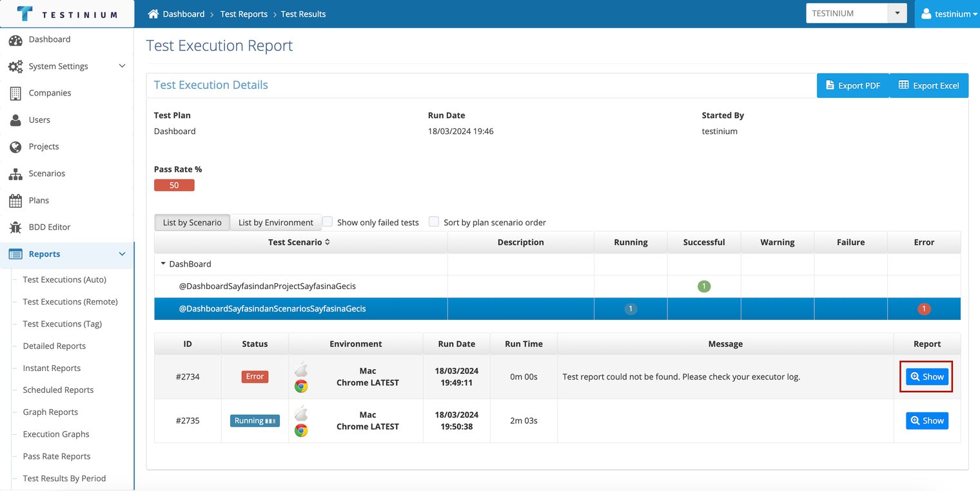Click the home icon in the breadcrumb
The width and height of the screenshot is (980, 491).
tap(153, 14)
